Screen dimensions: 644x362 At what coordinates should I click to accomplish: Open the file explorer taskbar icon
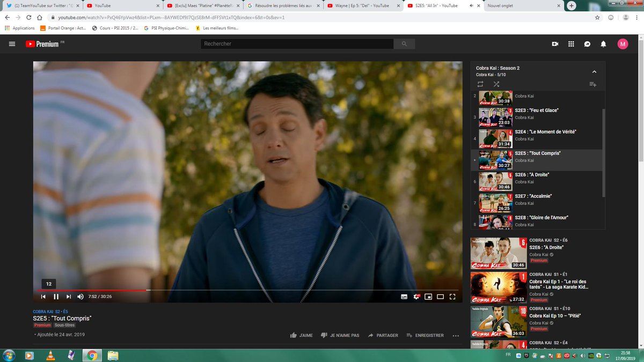click(113, 355)
